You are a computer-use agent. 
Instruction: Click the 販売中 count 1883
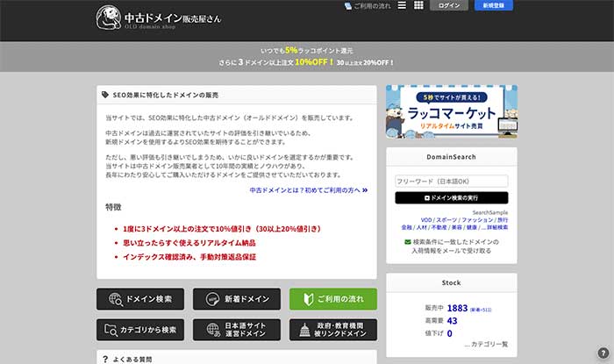tap(457, 309)
